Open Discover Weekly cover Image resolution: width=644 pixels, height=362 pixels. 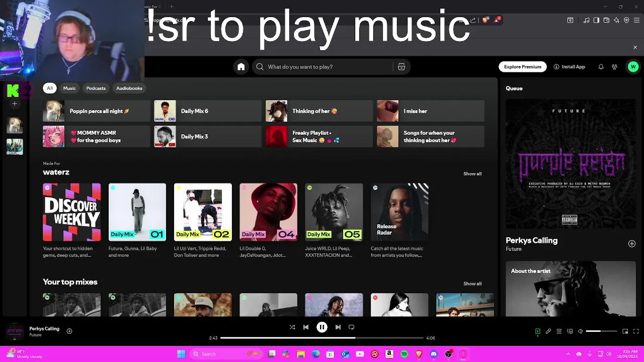click(71, 212)
